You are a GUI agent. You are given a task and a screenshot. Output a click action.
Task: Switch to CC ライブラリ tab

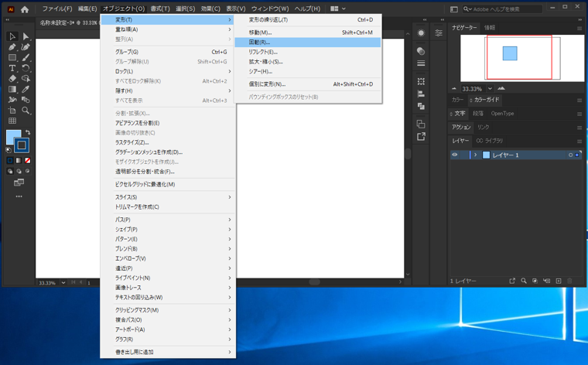pos(489,141)
